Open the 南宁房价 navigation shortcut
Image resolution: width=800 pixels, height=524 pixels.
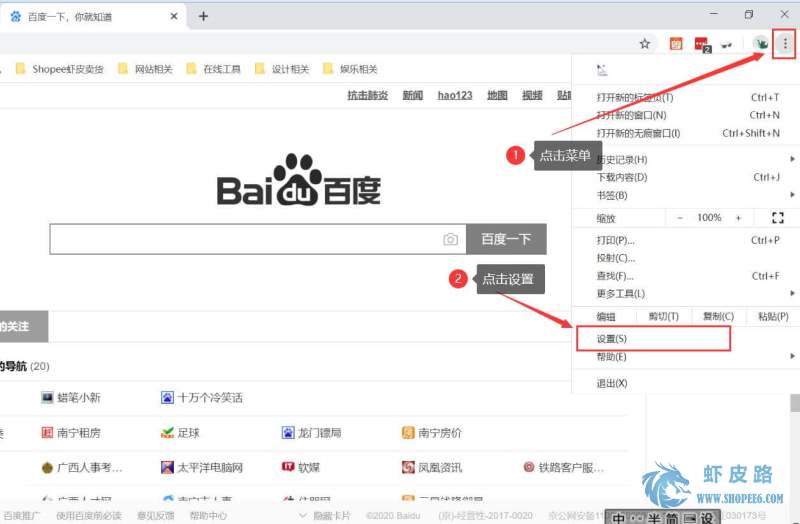tap(432, 433)
